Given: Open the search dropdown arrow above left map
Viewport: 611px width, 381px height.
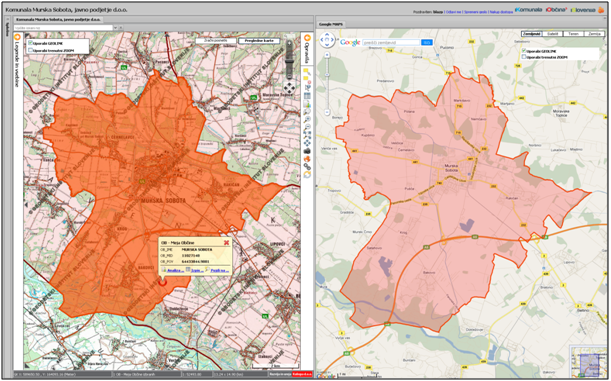Looking at the screenshot, I should pos(116,28).
